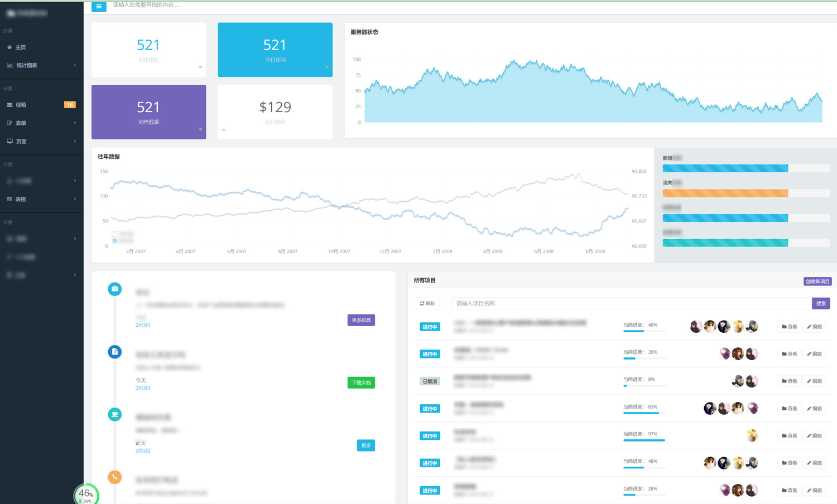Viewport: 837px width, 504px height.
Task: Click the hamburger menu toggle button
Action: point(99,6)
